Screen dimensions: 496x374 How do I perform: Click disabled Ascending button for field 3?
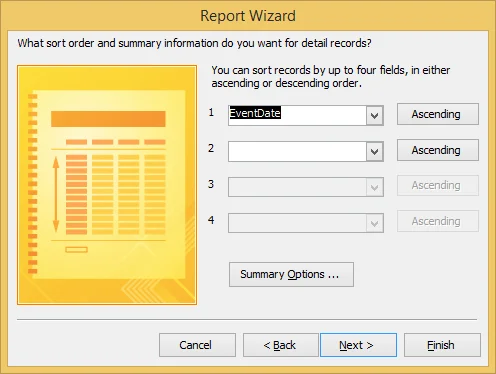click(x=438, y=185)
